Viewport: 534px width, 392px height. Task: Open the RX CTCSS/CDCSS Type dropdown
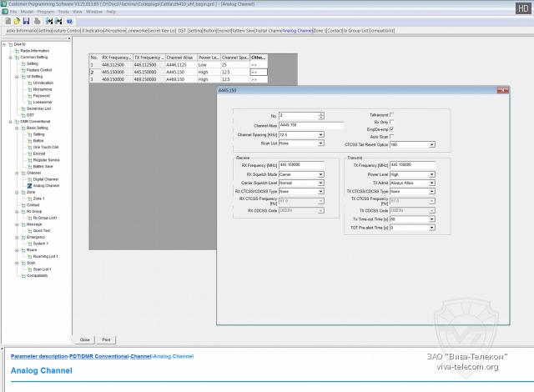coord(320,191)
